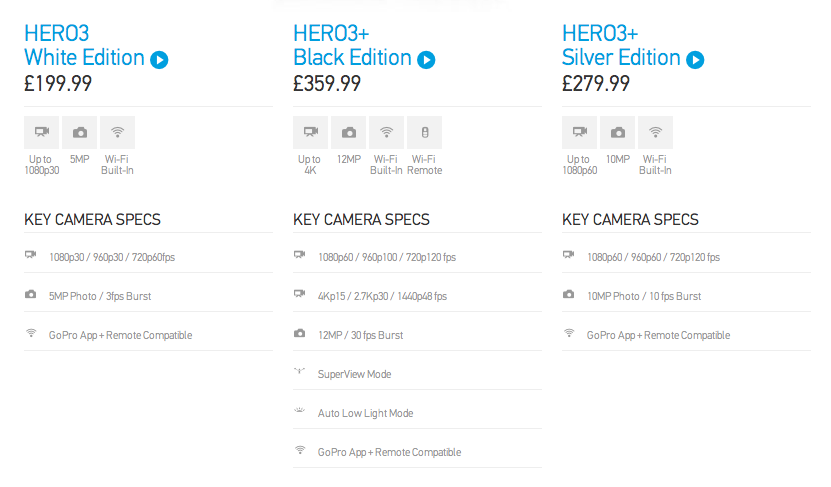Click Silver Edition Wi-Fi Built-In icon

coord(656,133)
